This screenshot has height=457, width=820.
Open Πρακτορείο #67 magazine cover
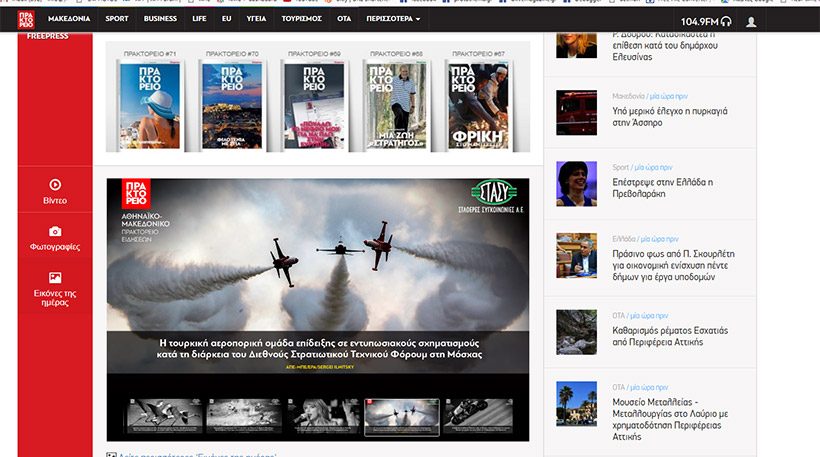point(478,106)
